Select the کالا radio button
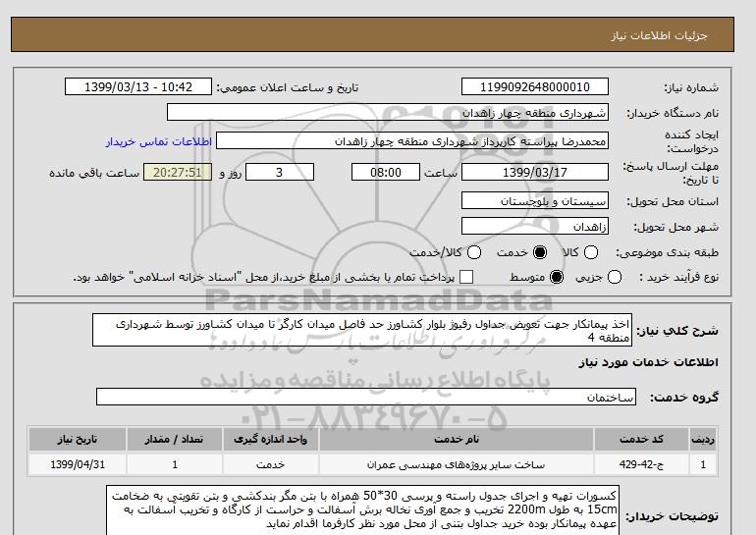 pos(591,252)
